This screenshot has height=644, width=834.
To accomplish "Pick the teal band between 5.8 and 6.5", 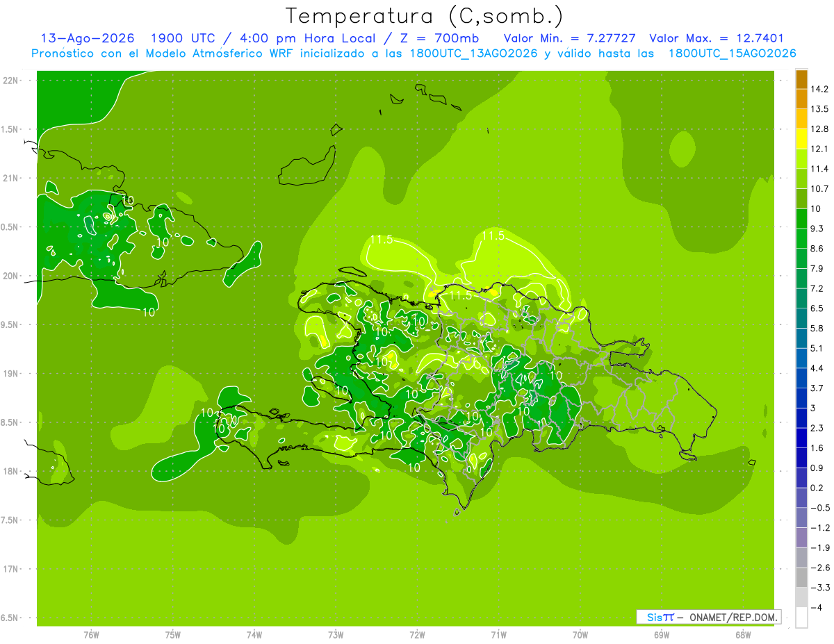I will coord(801,318).
